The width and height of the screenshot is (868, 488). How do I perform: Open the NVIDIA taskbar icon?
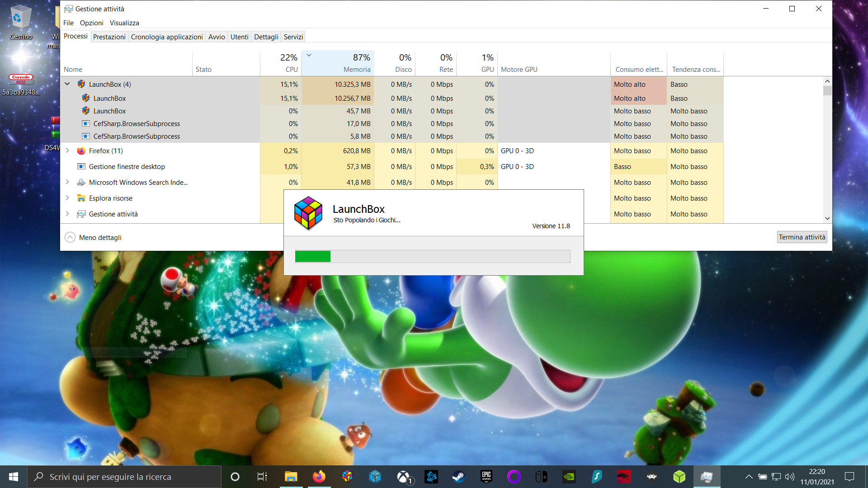pos(569,477)
